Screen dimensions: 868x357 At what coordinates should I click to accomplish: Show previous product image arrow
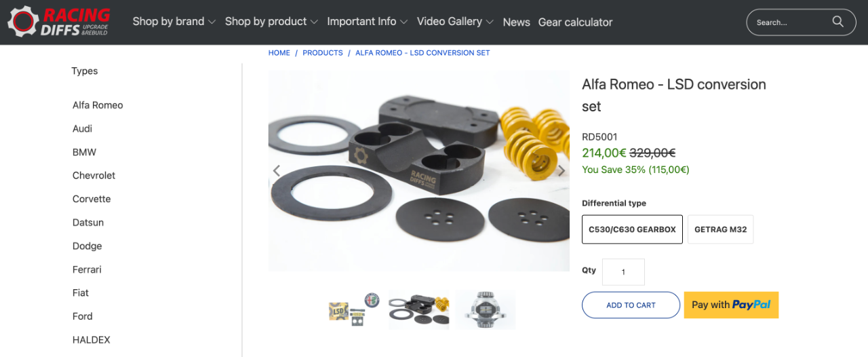point(277,171)
